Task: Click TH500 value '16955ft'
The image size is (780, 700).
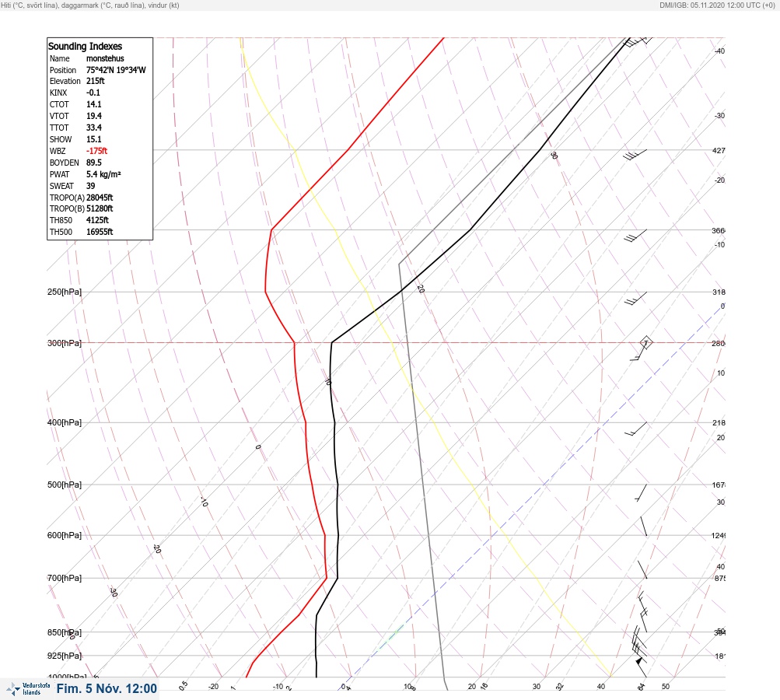Action: click(x=100, y=232)
